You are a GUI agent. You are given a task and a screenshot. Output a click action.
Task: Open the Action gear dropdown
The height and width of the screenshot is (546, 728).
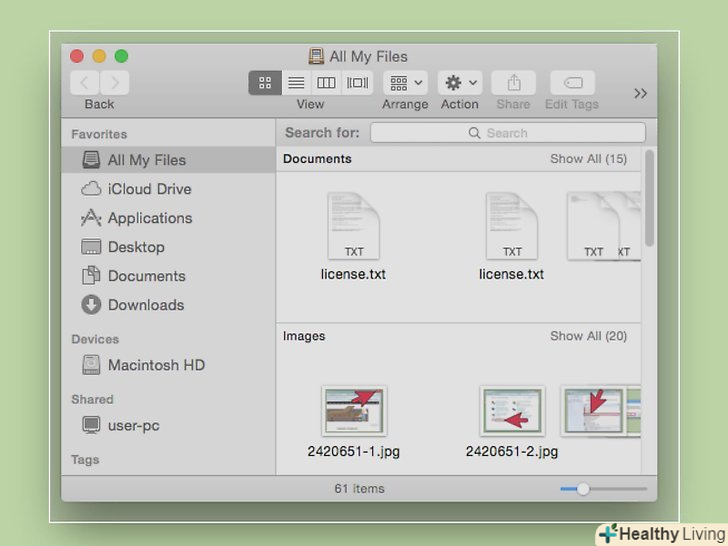(460, 83)
